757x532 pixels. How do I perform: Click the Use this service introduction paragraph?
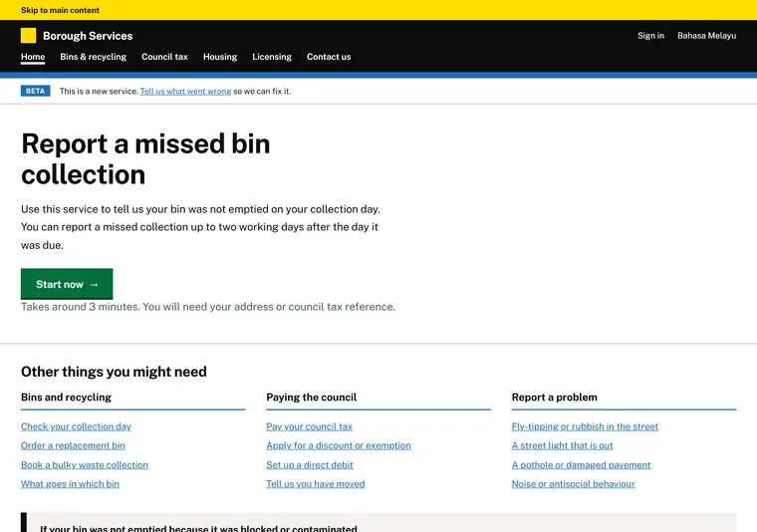200,227
